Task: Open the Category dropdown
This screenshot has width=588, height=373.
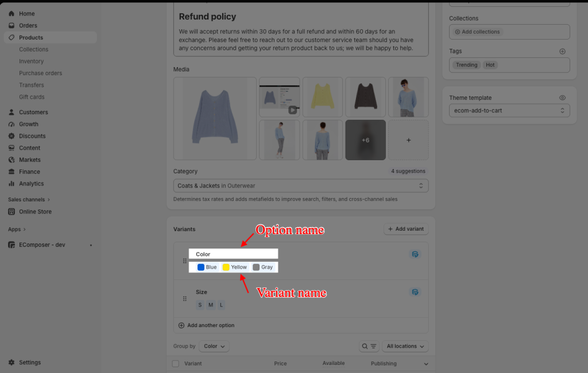Action: click(301, 186)
